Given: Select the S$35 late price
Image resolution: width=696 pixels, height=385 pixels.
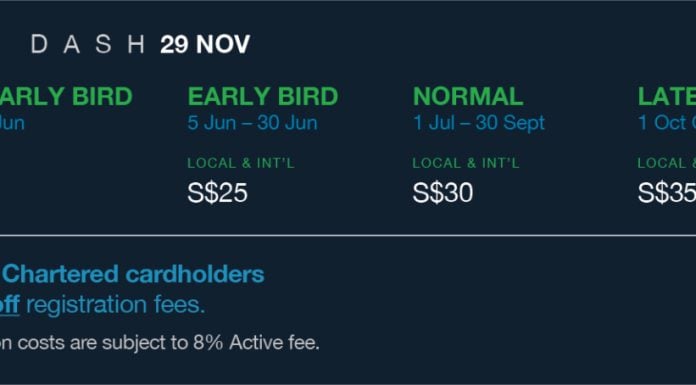Looking at the screenshot, I should tap(667, 193).
